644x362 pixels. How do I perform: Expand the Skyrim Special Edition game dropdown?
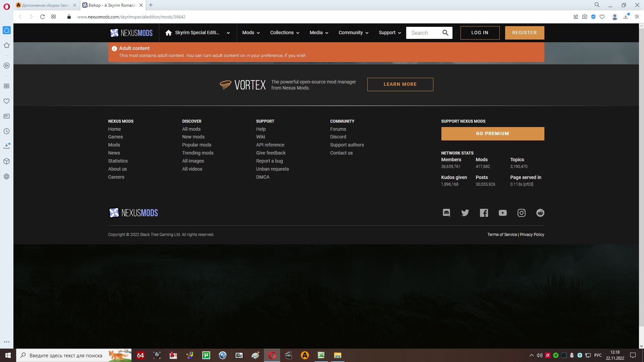tap(198, 33)
